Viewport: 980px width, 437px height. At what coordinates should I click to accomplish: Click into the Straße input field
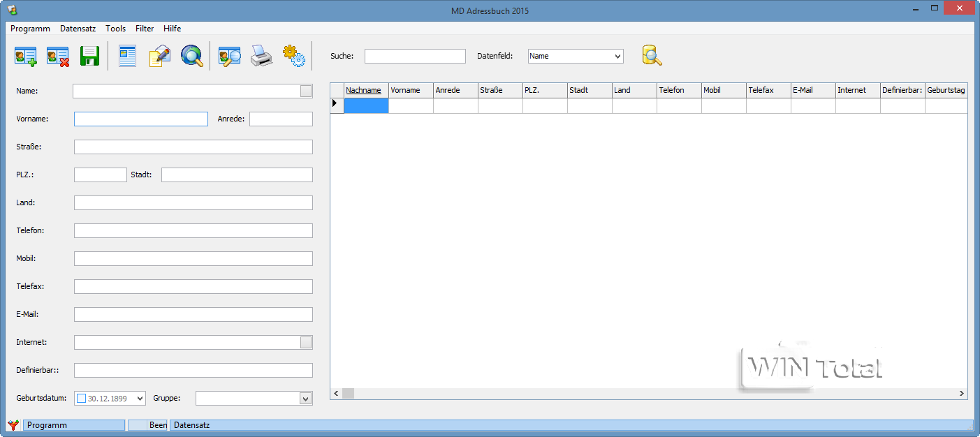click(193, 147)
